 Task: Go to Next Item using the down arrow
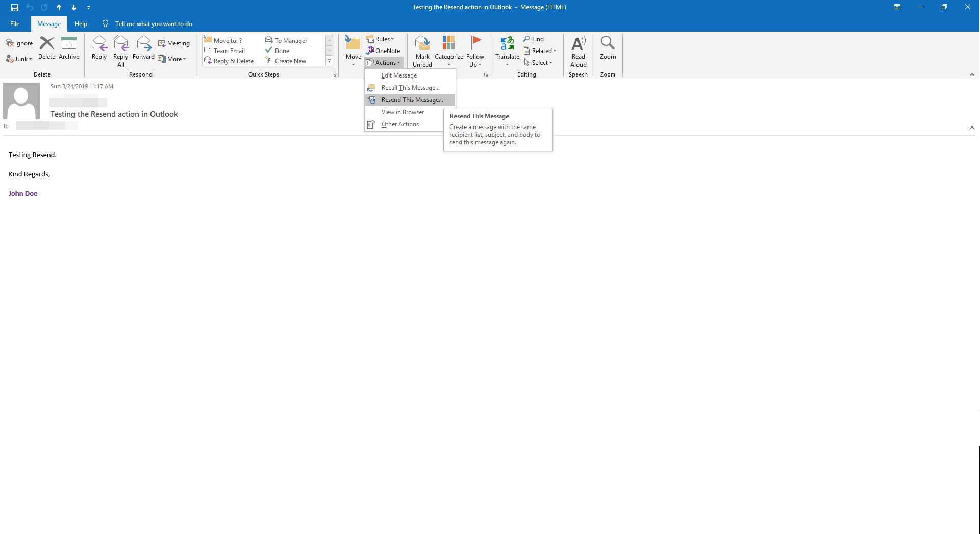[x=74, y=7]
